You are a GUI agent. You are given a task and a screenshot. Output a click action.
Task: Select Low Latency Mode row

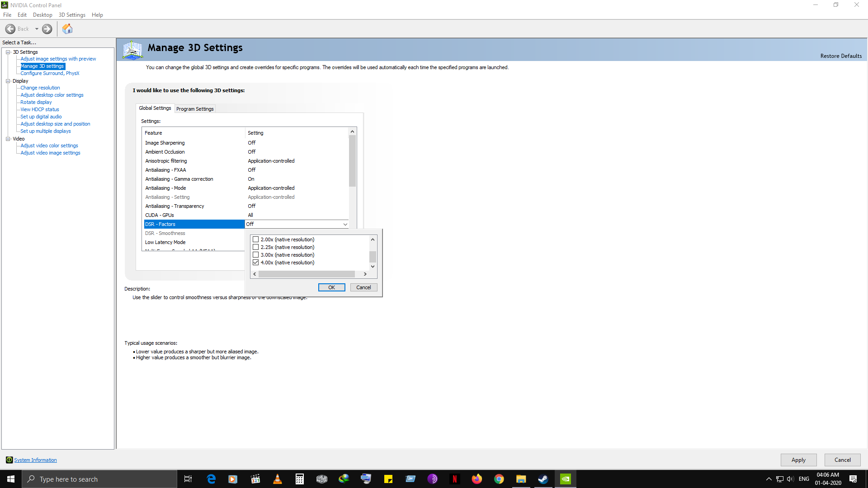(165, 242)
